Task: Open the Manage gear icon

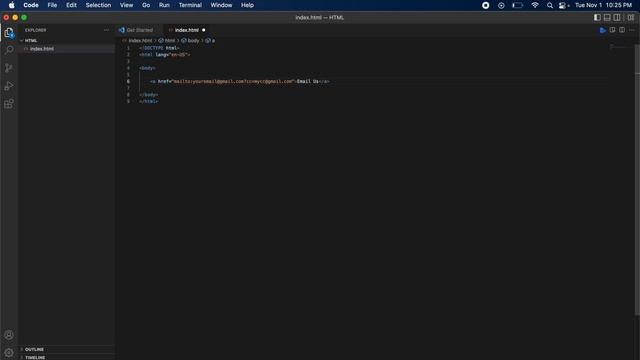Action: pos(9,353)
